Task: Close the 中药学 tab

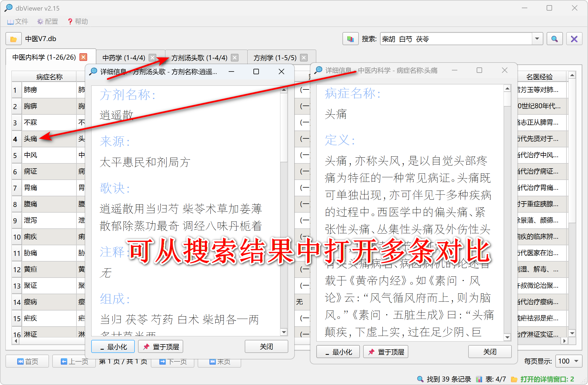Action: (x=152, y=58)
